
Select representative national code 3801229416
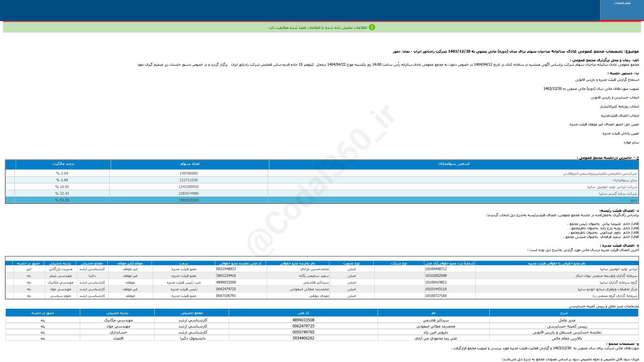pos(226,276)
